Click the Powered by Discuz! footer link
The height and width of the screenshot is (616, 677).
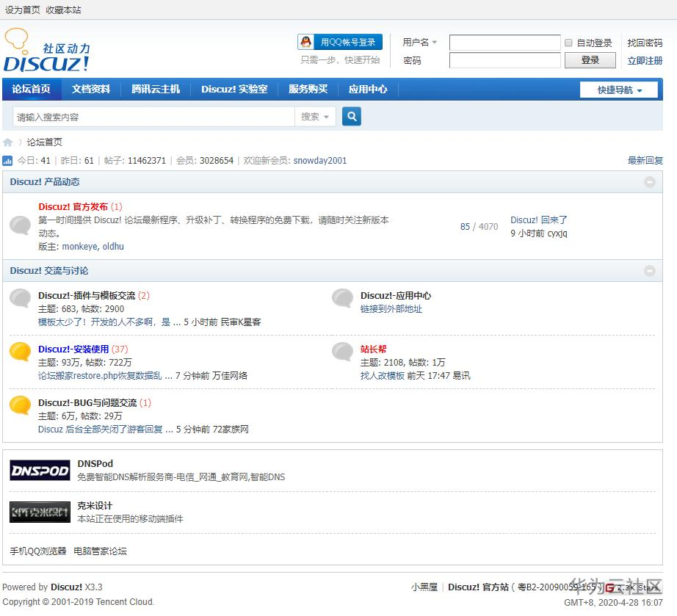(x=67, y=587)
